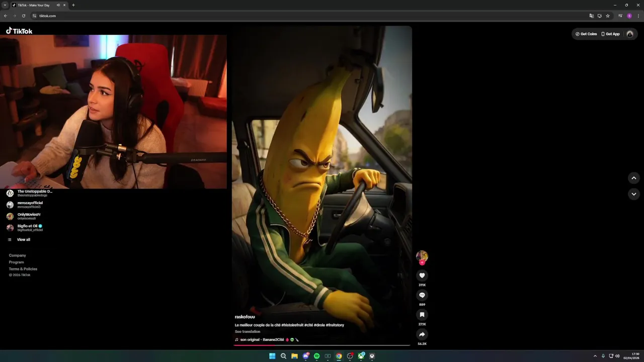Open The Unstoppable D... followed account

[30, 193]
